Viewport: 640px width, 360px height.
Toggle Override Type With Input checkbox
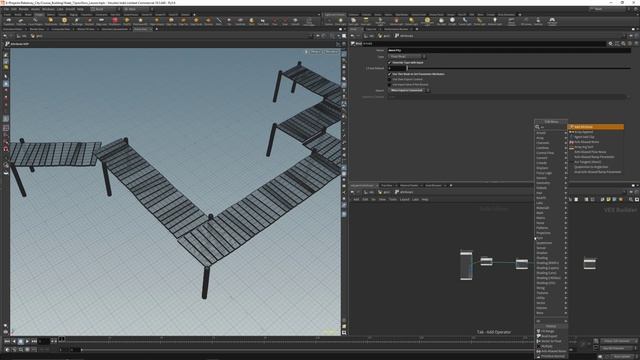pyautogui.click(x=389, y=62)
